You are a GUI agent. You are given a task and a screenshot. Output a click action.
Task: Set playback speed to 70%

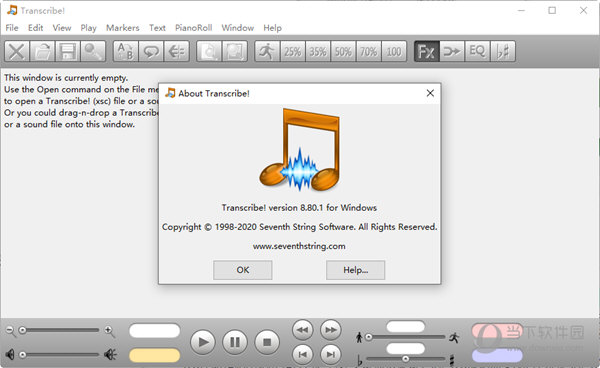click(x=368, y=51)
